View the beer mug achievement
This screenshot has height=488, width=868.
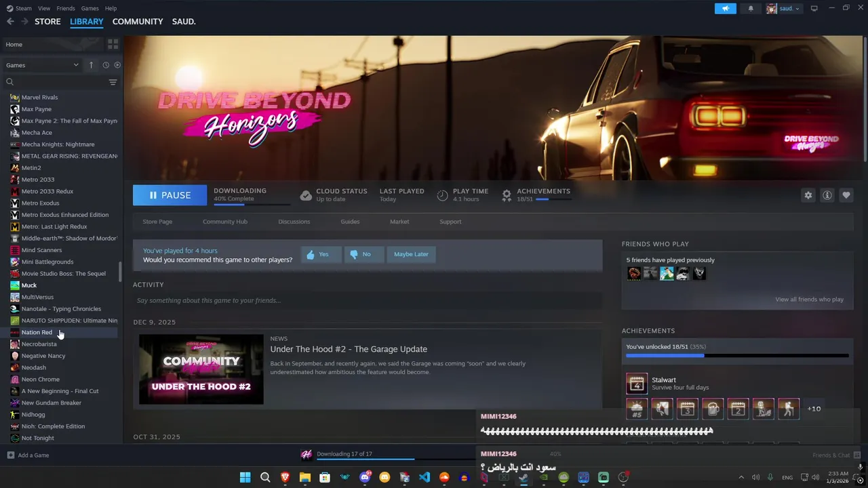[713, 409]
